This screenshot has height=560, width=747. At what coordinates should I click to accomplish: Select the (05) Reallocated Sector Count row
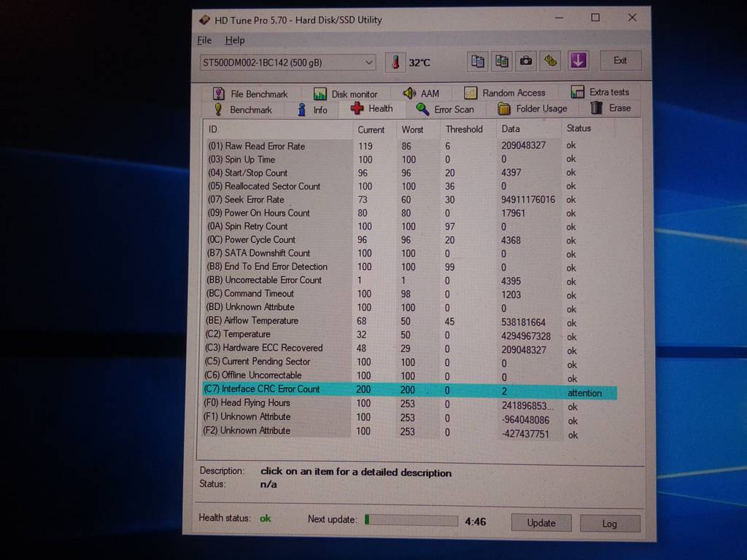(410, 186)
